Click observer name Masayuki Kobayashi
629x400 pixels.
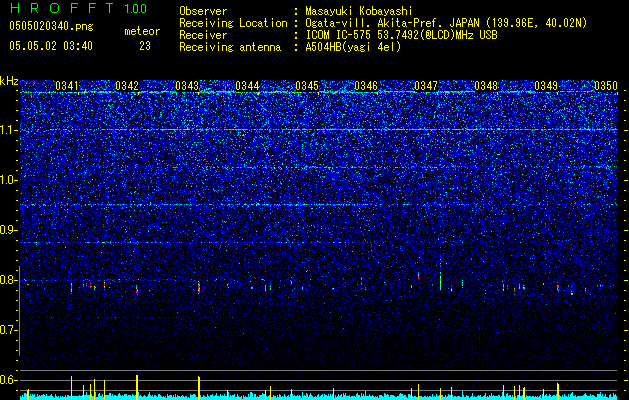pos(359,11)
